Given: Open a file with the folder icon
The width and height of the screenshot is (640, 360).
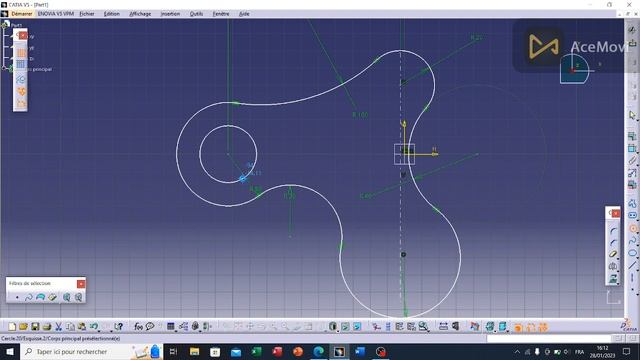Looking at the screenshot, I should [x=23, y=327].
